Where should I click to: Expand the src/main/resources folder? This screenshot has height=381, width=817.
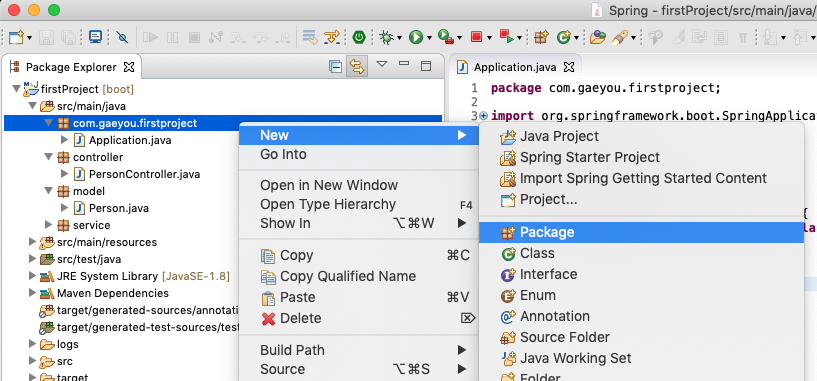32,242
